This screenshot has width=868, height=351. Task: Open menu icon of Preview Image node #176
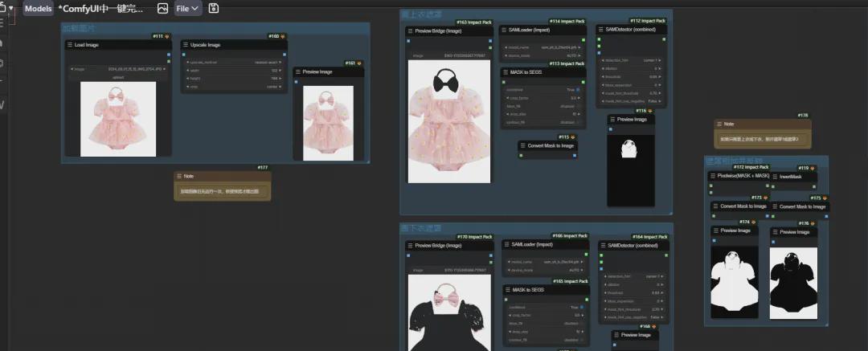tap(775, 232)
